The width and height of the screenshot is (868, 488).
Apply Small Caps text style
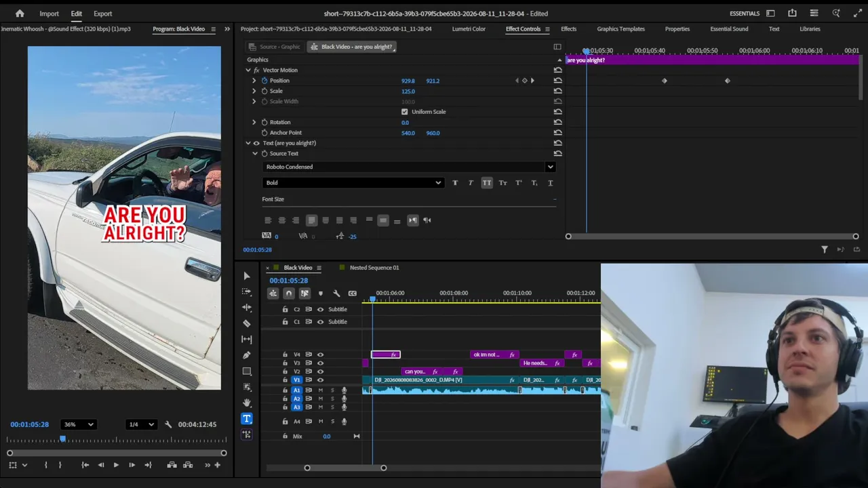tap(502, 183)
